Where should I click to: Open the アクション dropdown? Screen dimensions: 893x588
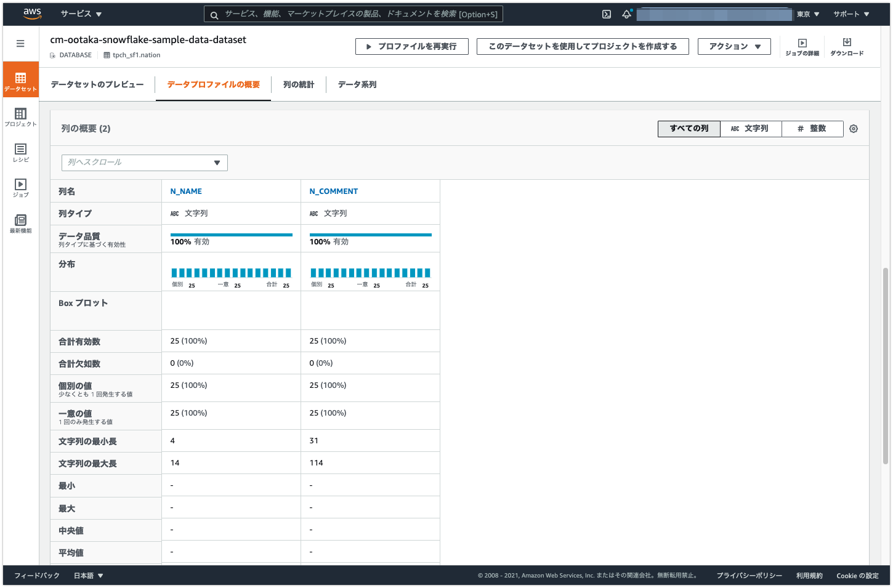[x=733, y=46]
